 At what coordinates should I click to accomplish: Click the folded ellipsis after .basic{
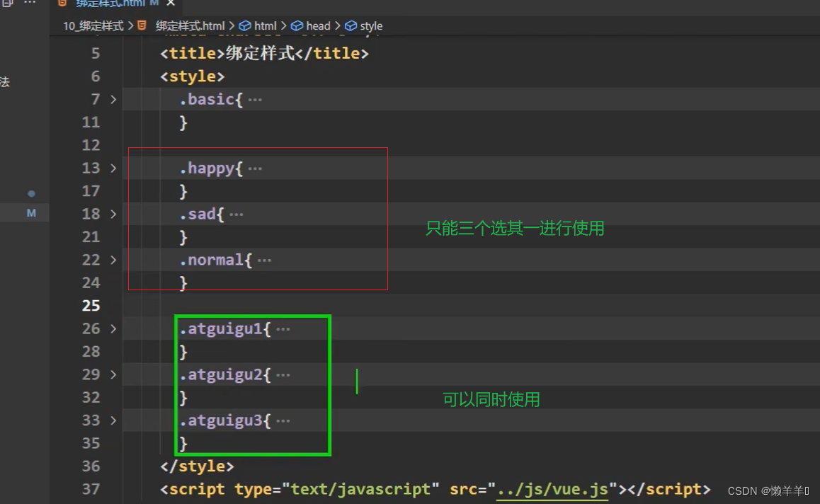255,99
